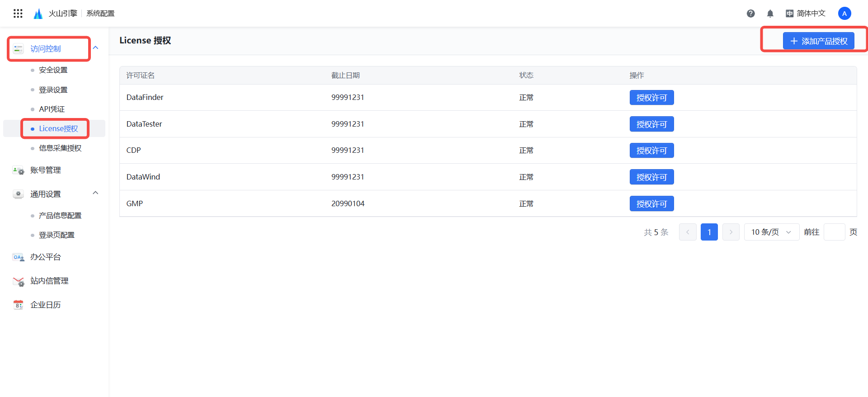
Task: Switch language via 简体中文 selector
Action: 806,14
